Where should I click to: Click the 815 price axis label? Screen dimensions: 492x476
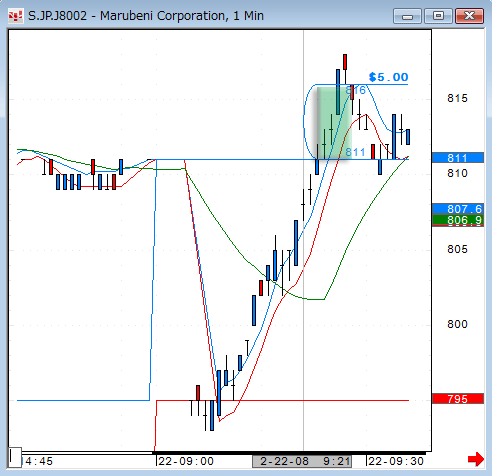coord(457,98)
